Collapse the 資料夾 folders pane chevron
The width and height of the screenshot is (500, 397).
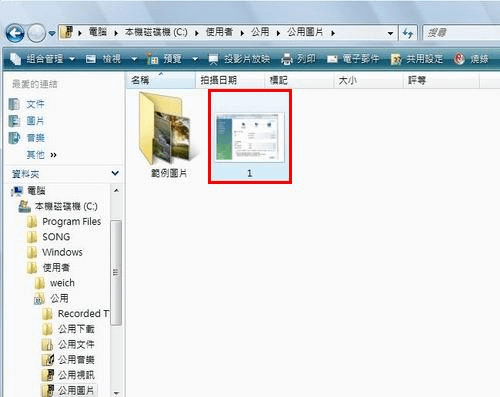point(115,173)
